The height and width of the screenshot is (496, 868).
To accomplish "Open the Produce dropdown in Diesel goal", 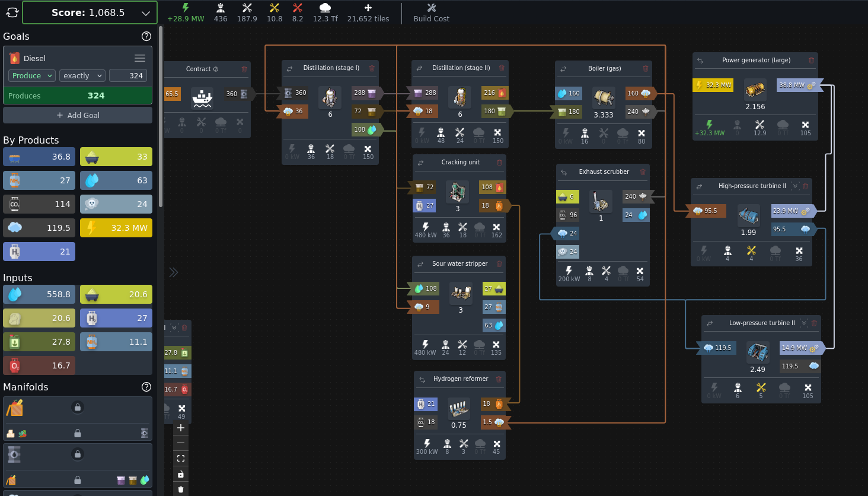I will click(x=32, y=76).
